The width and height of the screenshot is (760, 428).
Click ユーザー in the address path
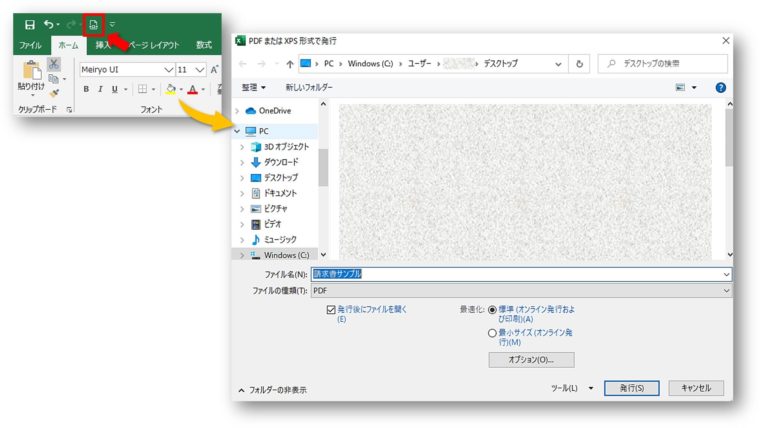coord(419,63)
